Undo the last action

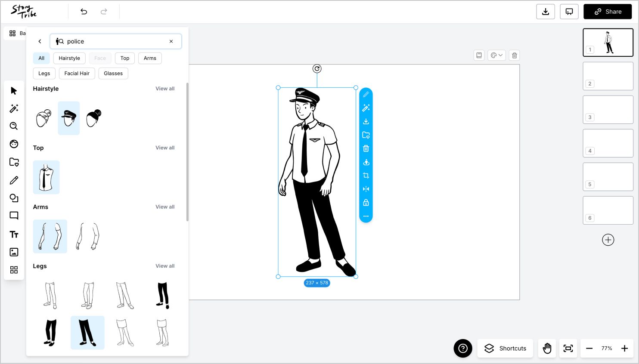click(x=84, y=12)
